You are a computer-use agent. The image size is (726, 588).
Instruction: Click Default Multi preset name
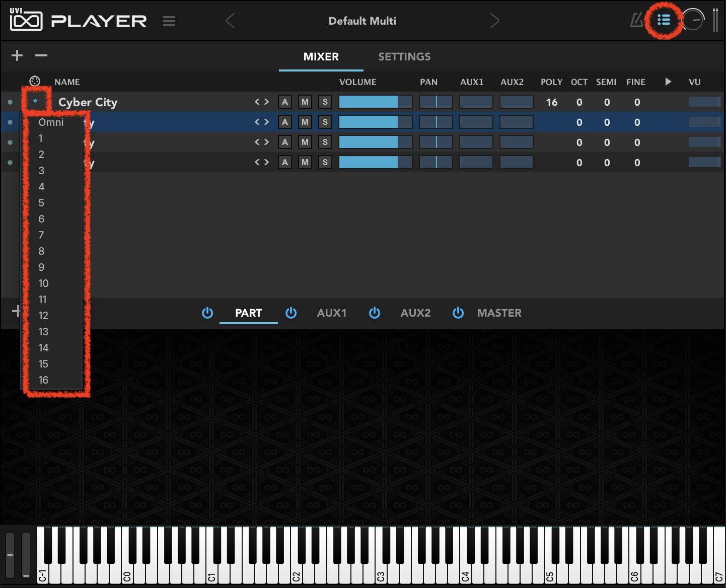pyautogui.click(x=362, y=21)
